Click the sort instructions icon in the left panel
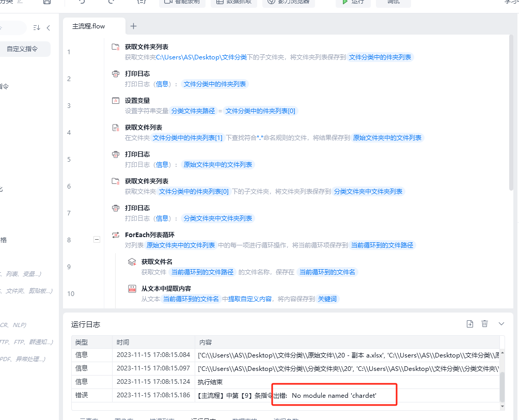The image size is (519, 420). [37, 28]
